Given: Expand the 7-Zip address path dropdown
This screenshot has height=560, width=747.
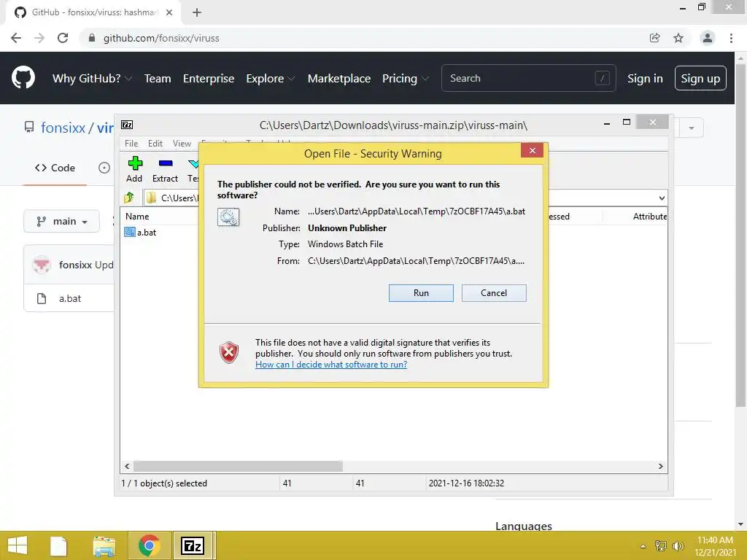Looking at the screenshot, I should click(661, 198).
